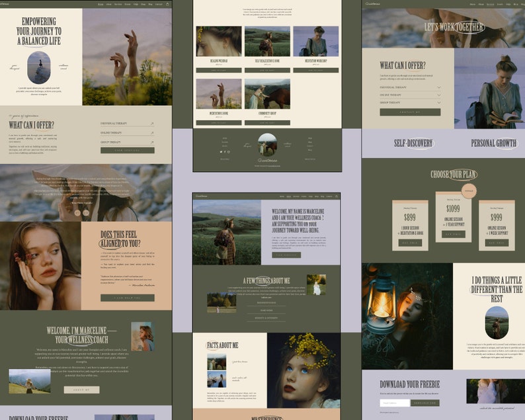Open Home in the left page navigation

tap(101, 5)
